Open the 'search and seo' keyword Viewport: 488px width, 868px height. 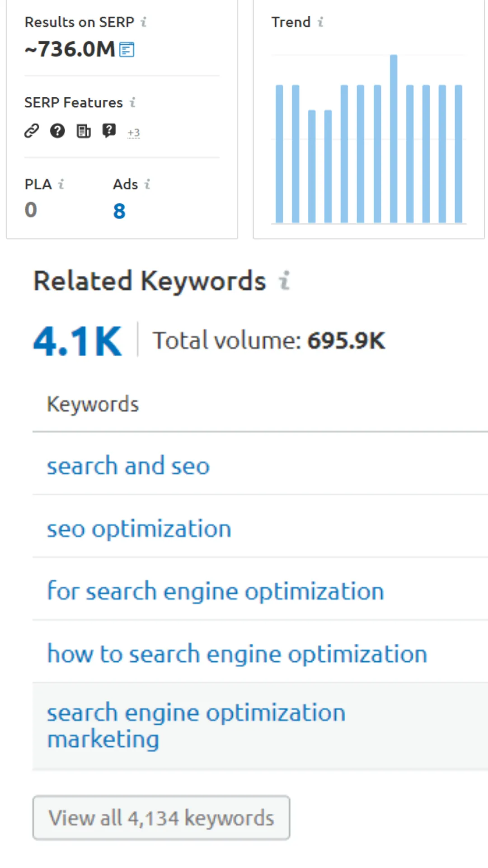[x=128, y=466]
